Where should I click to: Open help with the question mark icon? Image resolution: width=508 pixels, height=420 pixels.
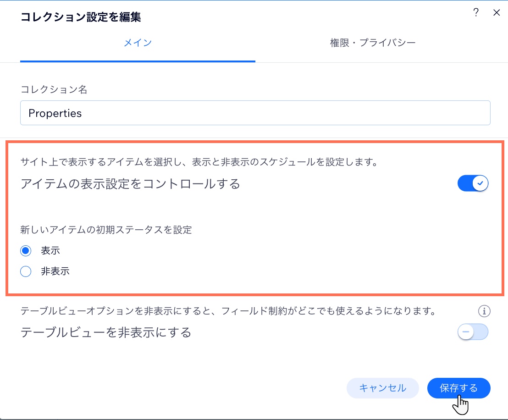click(477, 12)
